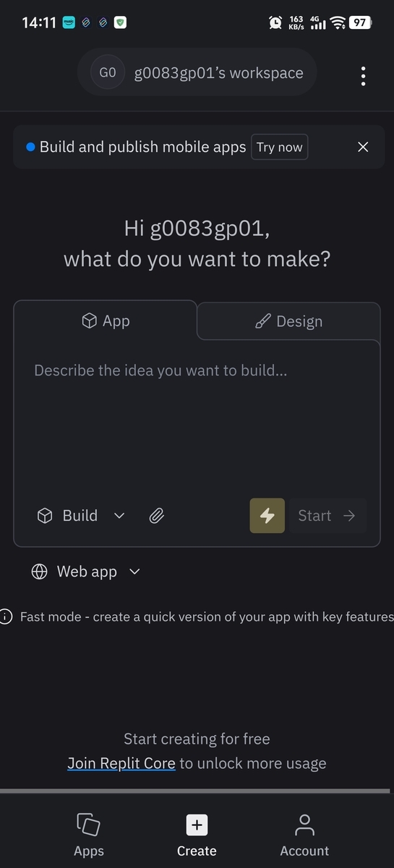Open the Web app type dropdown
Image resolution: width=394 pixels, height=868 pixels.
(85, 571)
